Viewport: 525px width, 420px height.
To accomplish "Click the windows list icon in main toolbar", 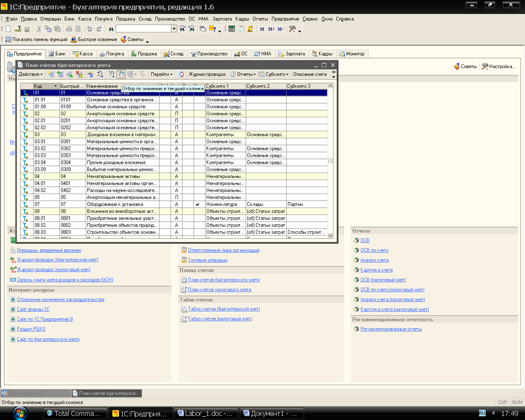I will coord(203,29).
